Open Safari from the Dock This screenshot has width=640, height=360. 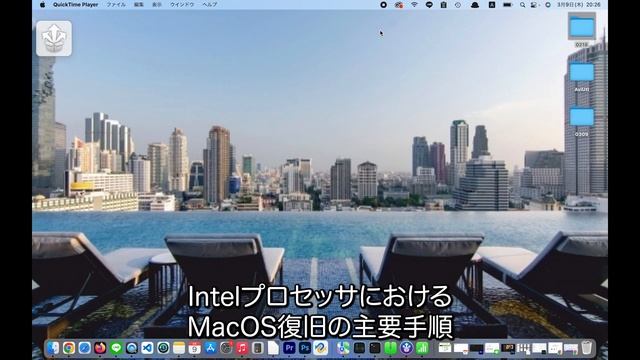(84, 348)
